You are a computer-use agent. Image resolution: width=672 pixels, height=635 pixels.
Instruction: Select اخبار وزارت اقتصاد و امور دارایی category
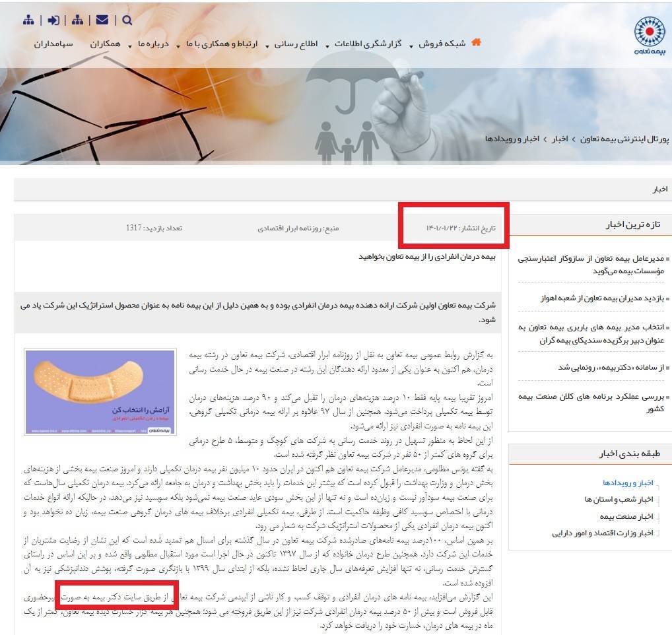(x=603, y=533)
